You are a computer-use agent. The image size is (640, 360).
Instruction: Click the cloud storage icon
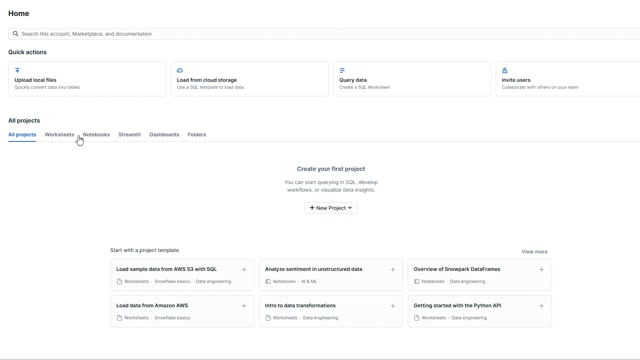[x=180, y=70]
